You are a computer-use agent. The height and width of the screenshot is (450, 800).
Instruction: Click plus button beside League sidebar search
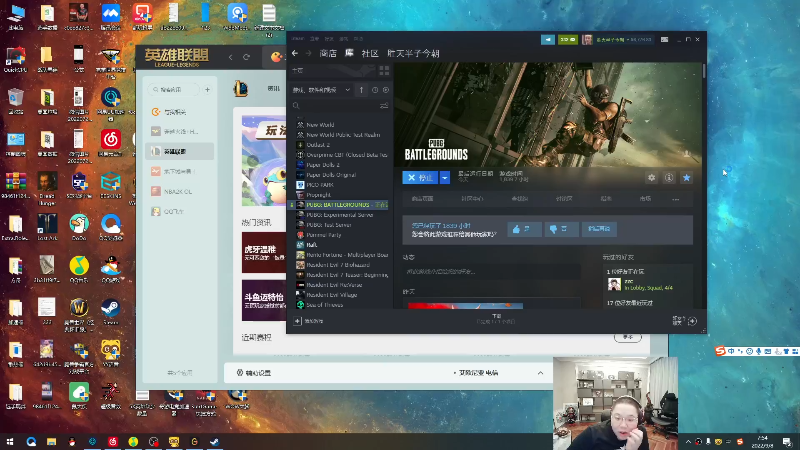(207, 90)
